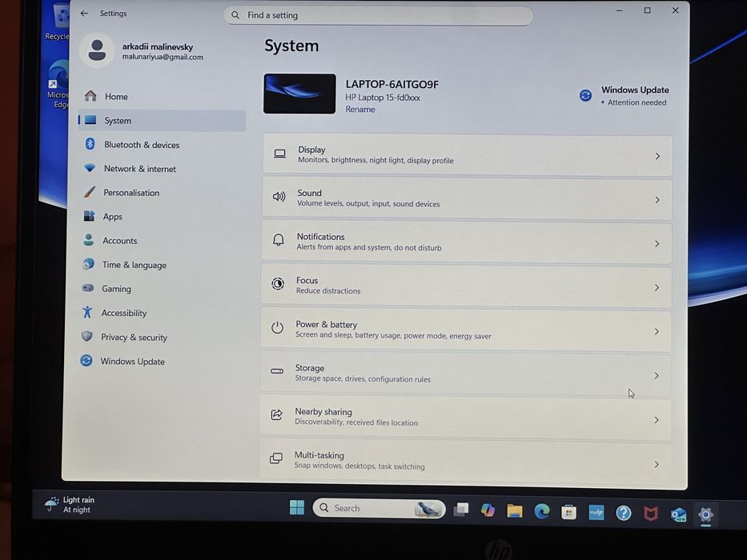Click the Focus icon
The height and width of the screenshot is (560, 747).
point(278,284)
